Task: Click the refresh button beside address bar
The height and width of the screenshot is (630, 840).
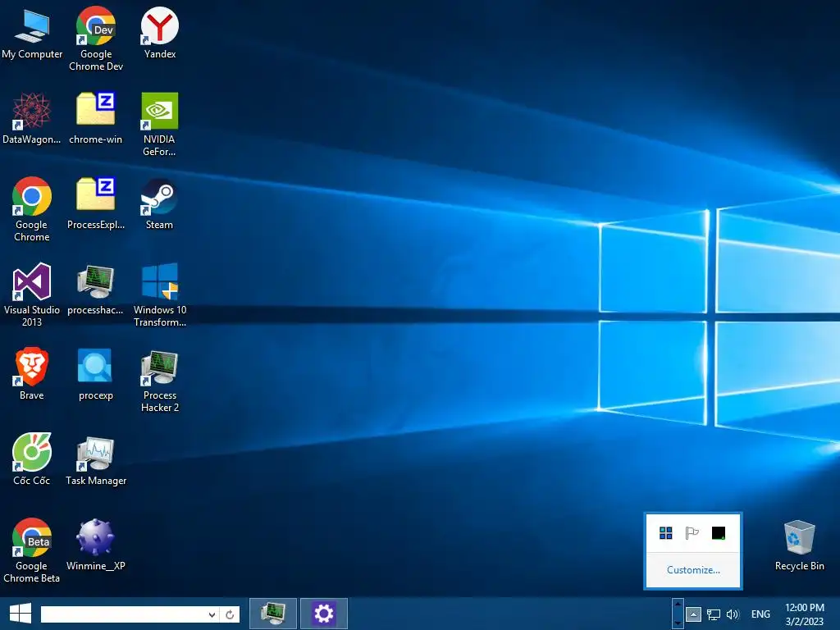Action: pos(230,614)
